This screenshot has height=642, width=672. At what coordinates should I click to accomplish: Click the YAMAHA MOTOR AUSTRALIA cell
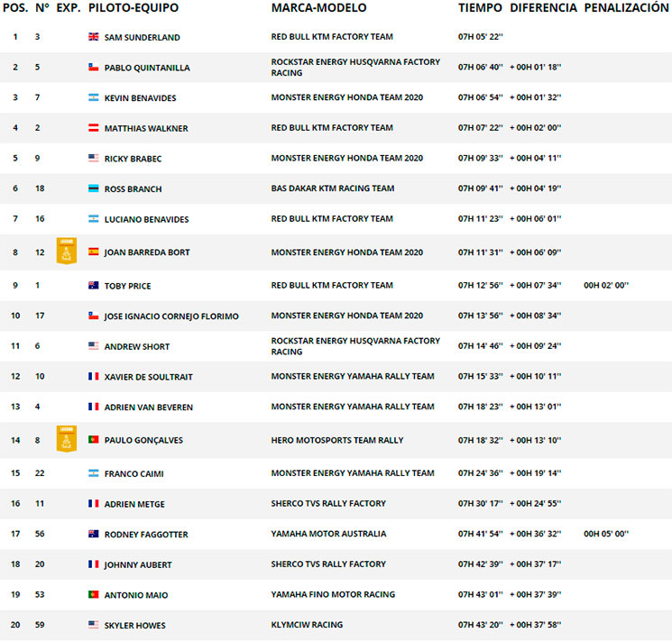pyautogui.click(x=328, y=534)
